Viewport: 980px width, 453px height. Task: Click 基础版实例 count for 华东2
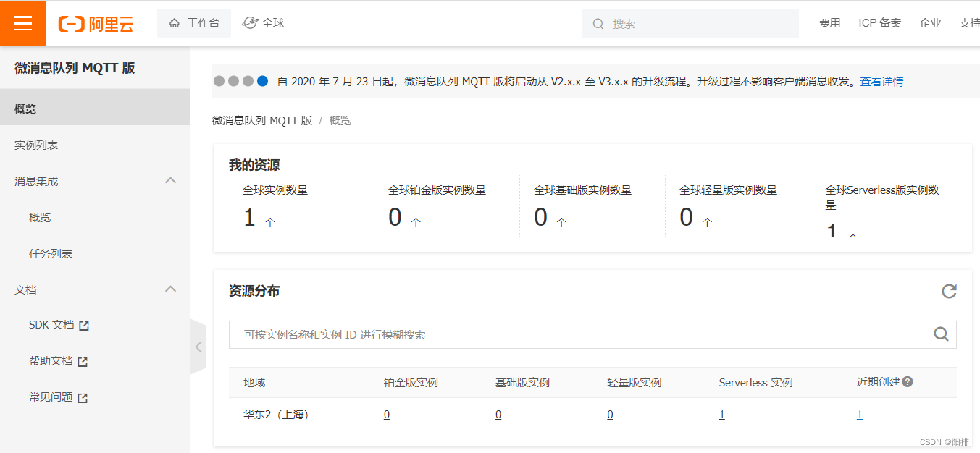(498, 415)
